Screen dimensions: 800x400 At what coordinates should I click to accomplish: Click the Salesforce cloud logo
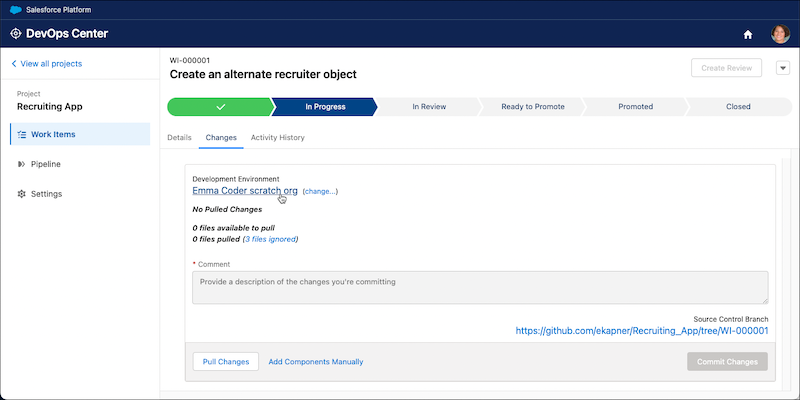click(16, 10)
